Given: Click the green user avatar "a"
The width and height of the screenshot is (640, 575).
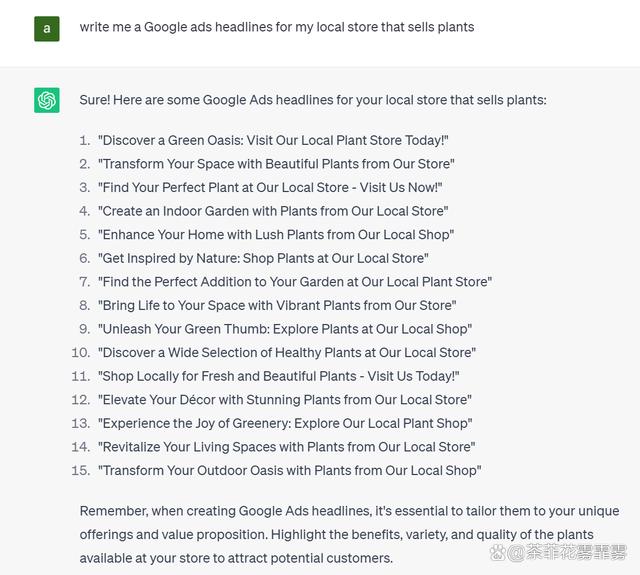Looking at the screenshot, I should click(47, 29).
